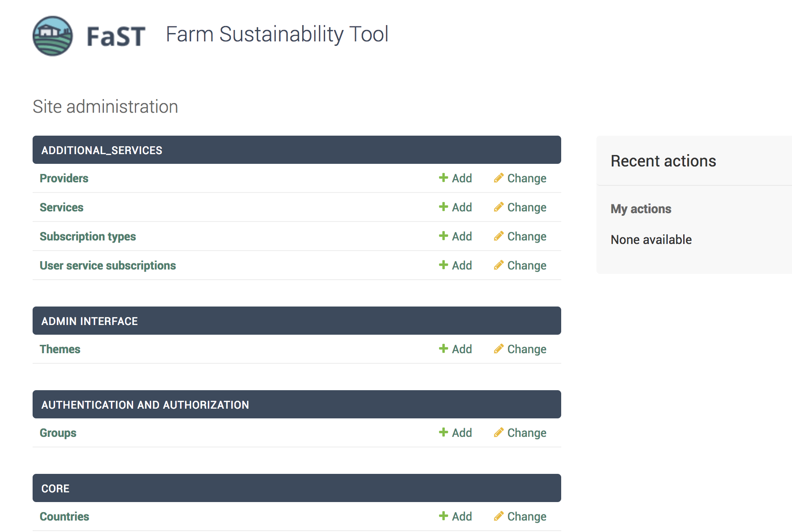Click the plus icon for Countries
This screenshot has height=532, width=792.
pos(443,516)
